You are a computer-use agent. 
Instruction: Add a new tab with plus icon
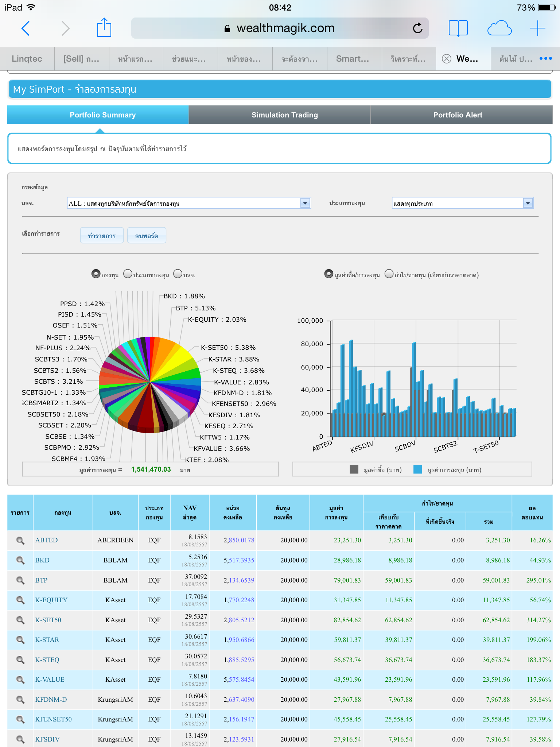[x=537, y=28]
